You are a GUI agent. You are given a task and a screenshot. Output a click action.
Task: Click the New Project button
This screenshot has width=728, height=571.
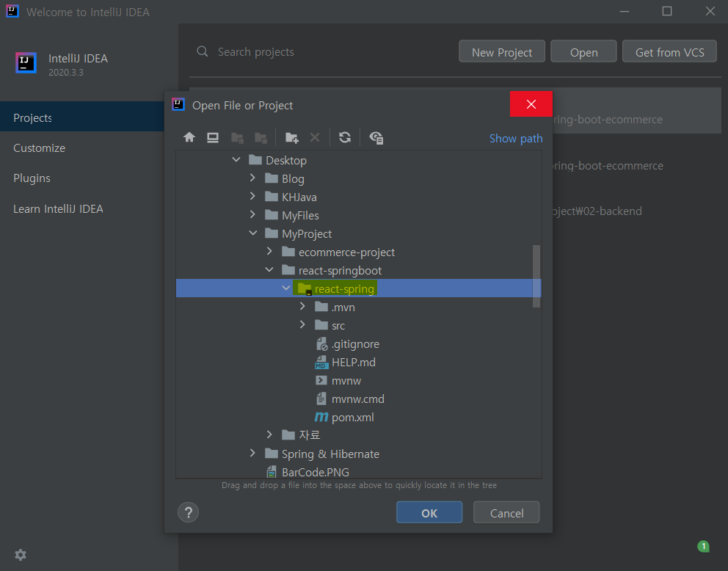point(502,51)
